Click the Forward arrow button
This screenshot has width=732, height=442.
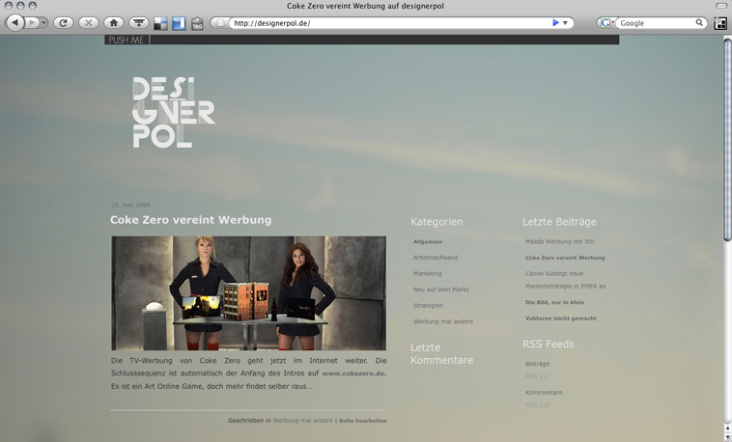pos(31,22)
